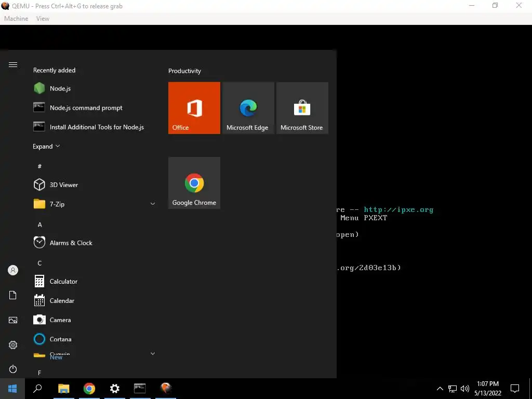Open the notification center icon
The height and width of the screenshot is (399, 532).
pyautogui.click(x=515, y=389)
